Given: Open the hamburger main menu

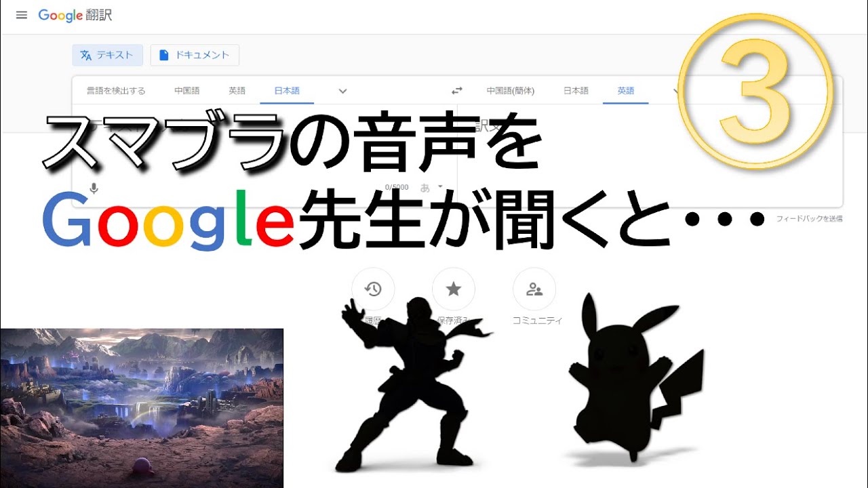Looking at the screenshot, I should tap(22, 15).
